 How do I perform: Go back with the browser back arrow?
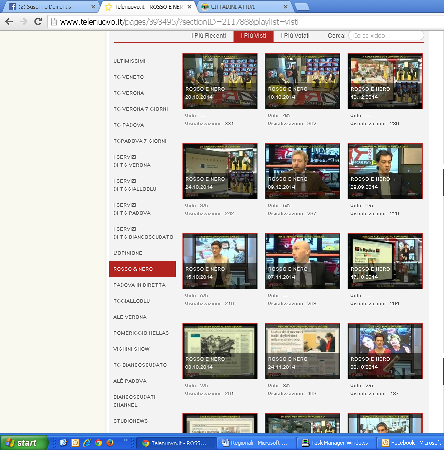[x=9, y=22]
